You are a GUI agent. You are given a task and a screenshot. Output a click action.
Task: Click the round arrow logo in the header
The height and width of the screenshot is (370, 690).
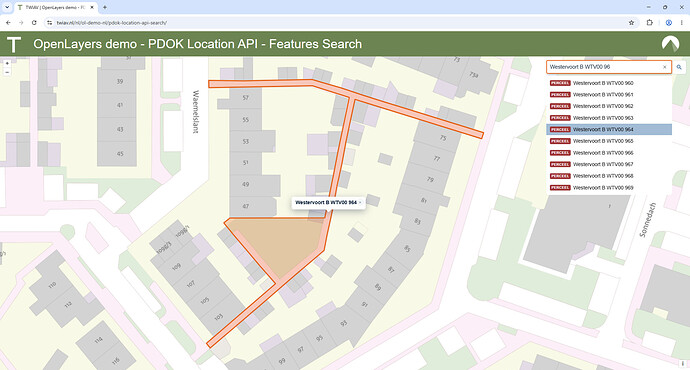coord(670,44)
